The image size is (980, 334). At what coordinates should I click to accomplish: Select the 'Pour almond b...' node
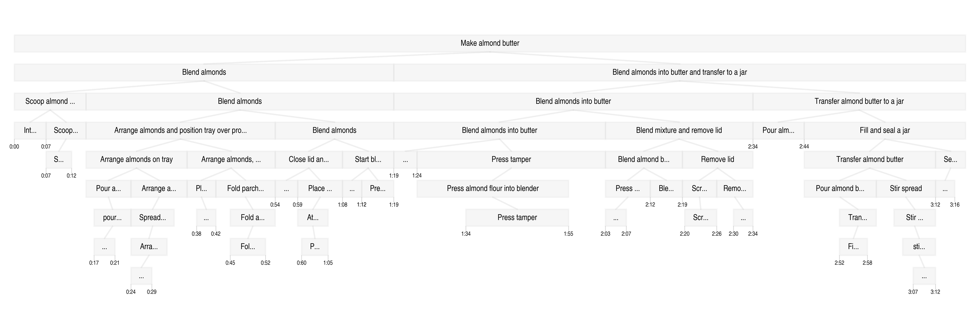[x=840, y=188]
